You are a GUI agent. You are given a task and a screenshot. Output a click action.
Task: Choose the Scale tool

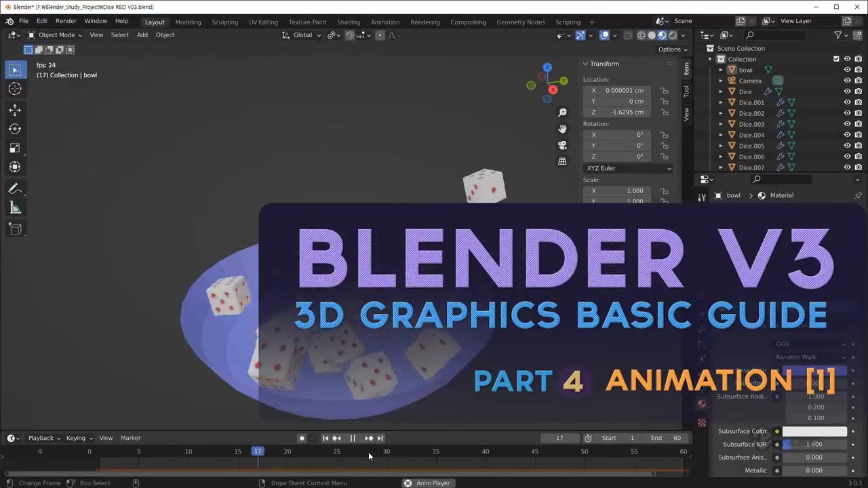15,148
